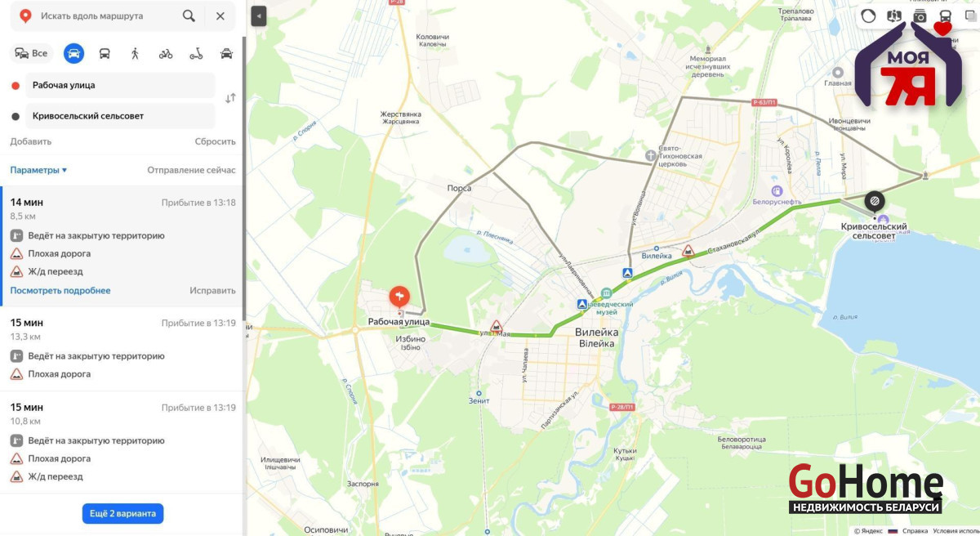Close the route search panel
Image resolution: width=980 pixels, height=536 pixels.
click(x=220, y=16)
